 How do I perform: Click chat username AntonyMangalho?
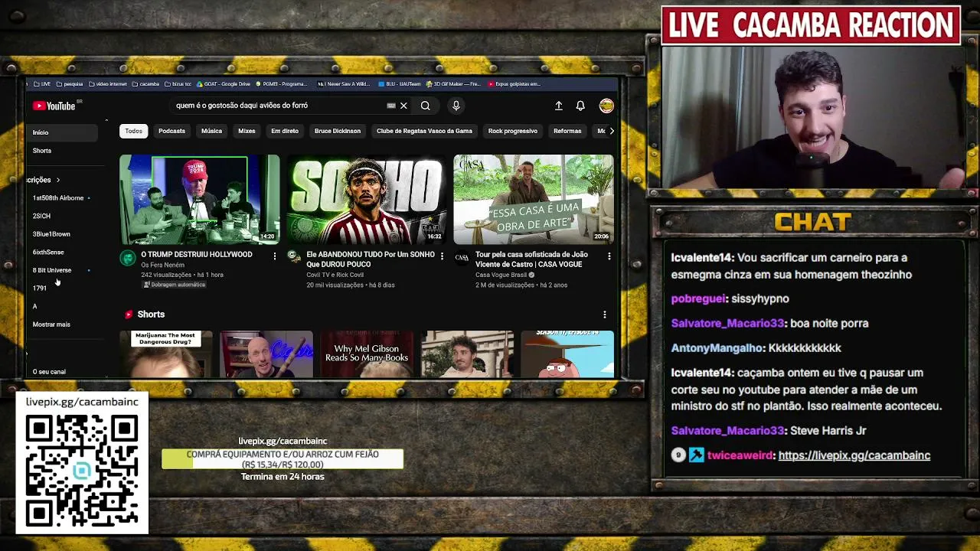point(717,348)
